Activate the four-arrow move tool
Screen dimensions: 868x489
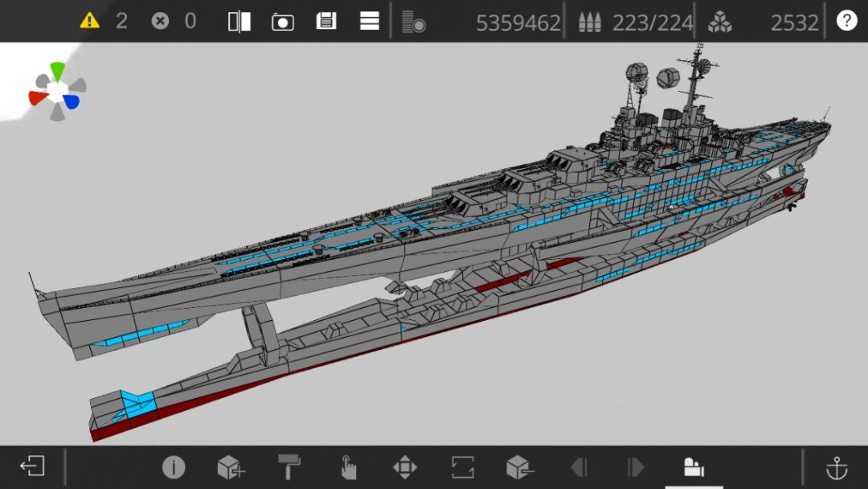404,467
